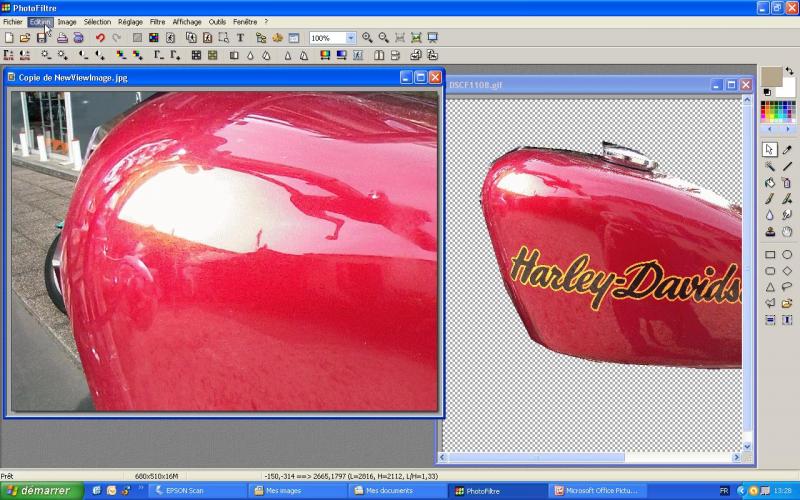Open the 100% zoom dropdown
Viewport: 800px width, 500px height.
point(351,38)
